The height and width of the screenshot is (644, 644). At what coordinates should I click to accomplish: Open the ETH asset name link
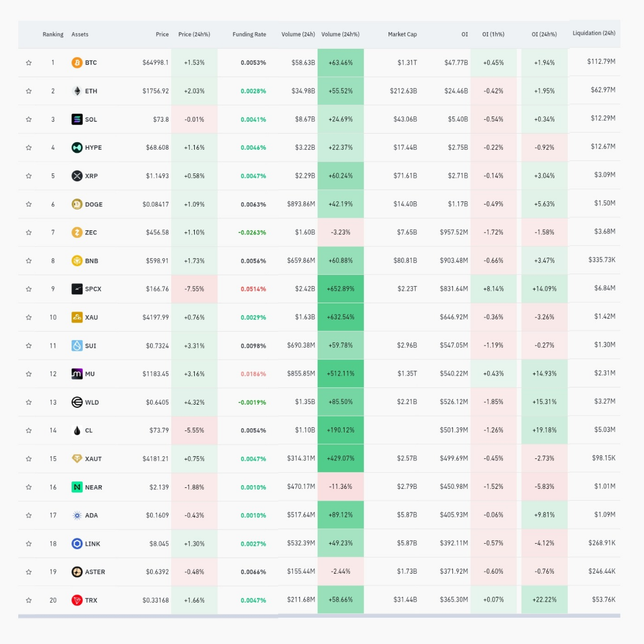pos(91,91)
